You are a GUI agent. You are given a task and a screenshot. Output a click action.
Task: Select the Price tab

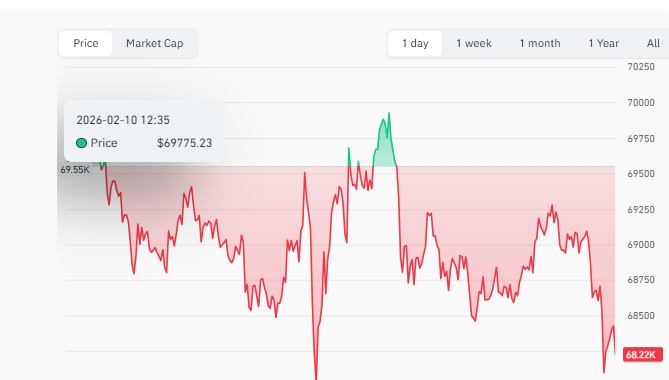coord(85,43)
